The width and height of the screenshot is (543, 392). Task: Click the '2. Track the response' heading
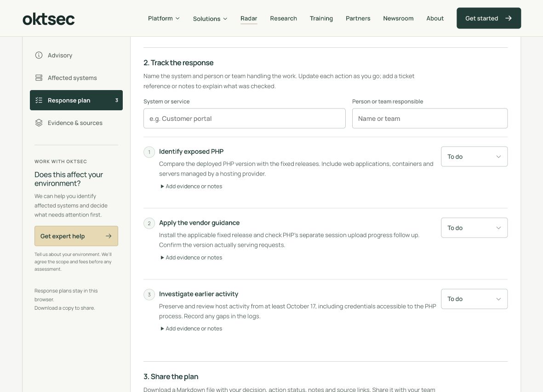tap(178, 62)
